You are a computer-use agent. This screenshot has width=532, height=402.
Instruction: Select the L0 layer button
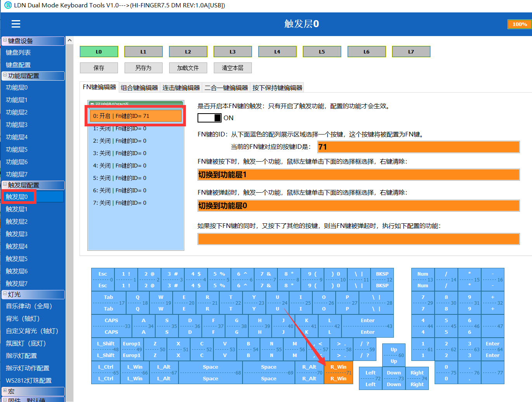click(x=99, y=52)
